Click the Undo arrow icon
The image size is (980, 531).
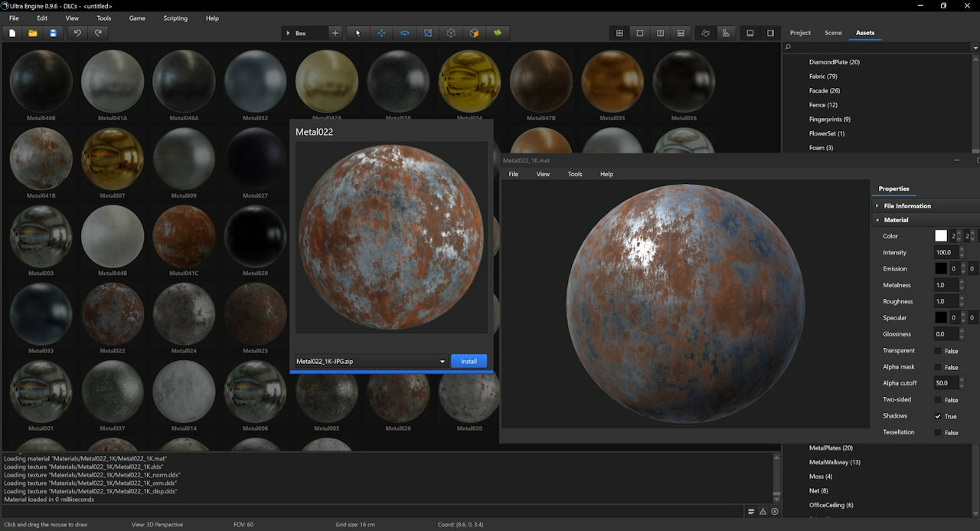[77, 33]
